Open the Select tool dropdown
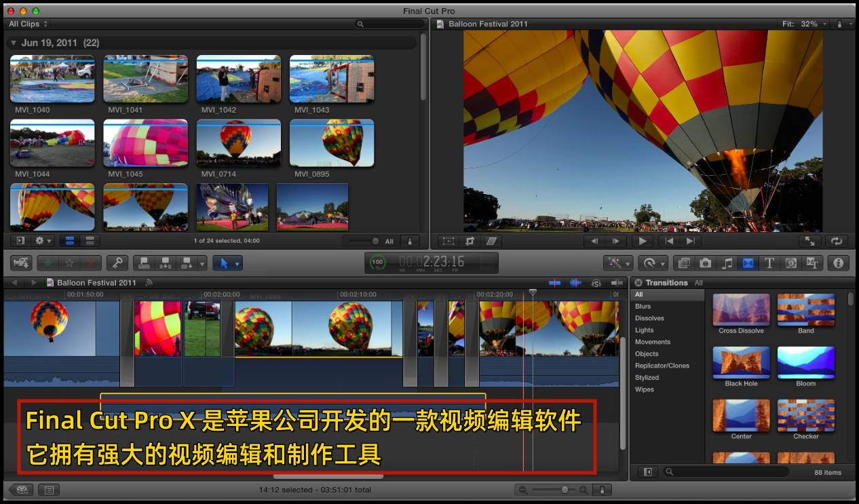Image resolution: width=859 pixels, height=504 pixels. (x=227, y=263)
